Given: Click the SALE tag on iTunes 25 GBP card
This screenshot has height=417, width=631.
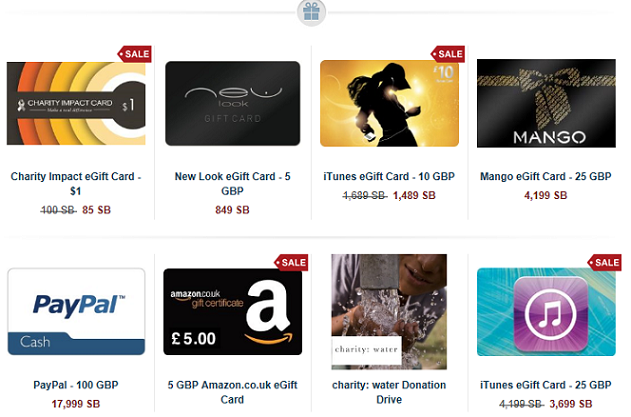Looking at the screenshot, I should click(x=605, y=262).
